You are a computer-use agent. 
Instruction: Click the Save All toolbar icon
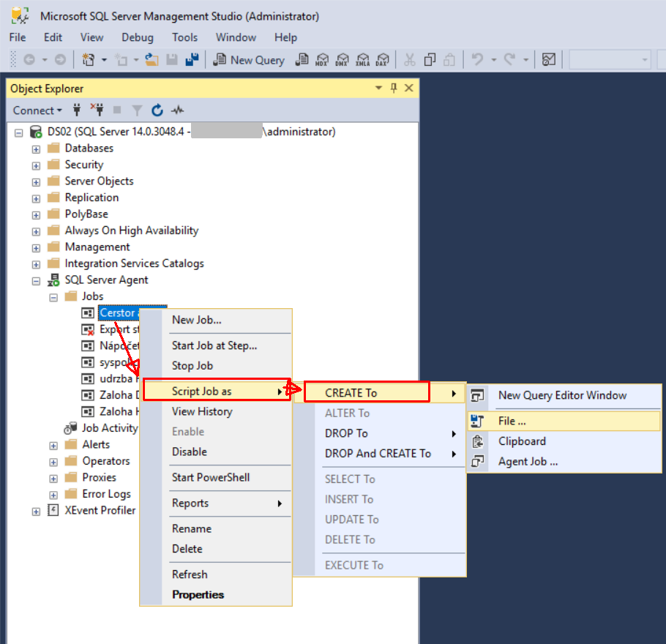coord(192,60)
